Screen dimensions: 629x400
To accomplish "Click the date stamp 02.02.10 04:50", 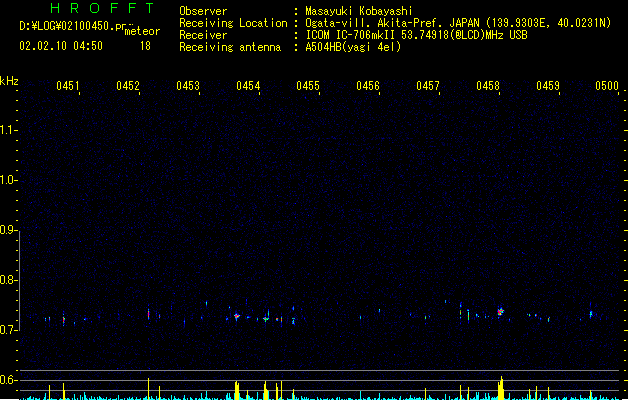I will pyautogui.click(x=61, y=46).
